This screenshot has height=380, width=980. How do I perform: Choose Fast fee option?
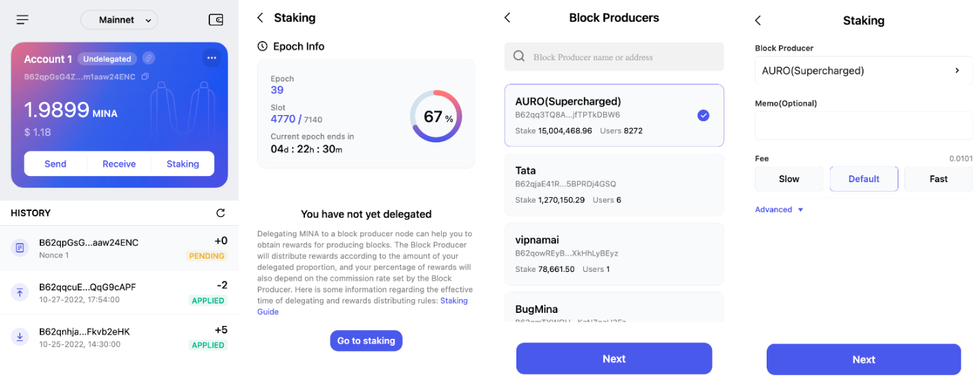[938, 179]
